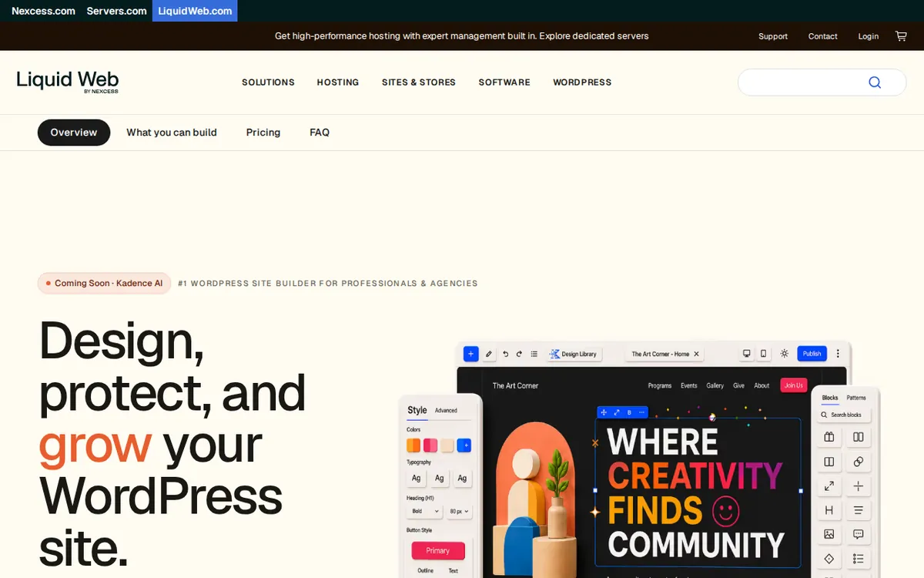Insert the image block icon
924x578 pixels.
pyautogui.click(x=829, y=534)
